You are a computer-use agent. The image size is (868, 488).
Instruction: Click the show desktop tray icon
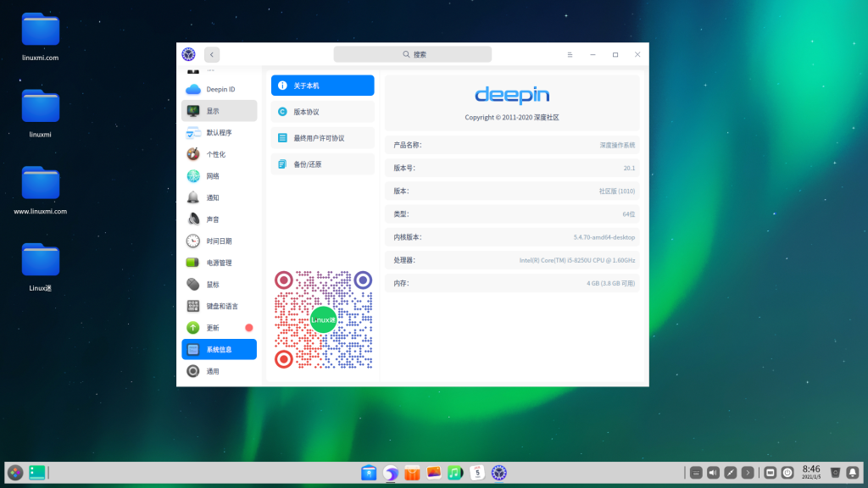point(770,473)
